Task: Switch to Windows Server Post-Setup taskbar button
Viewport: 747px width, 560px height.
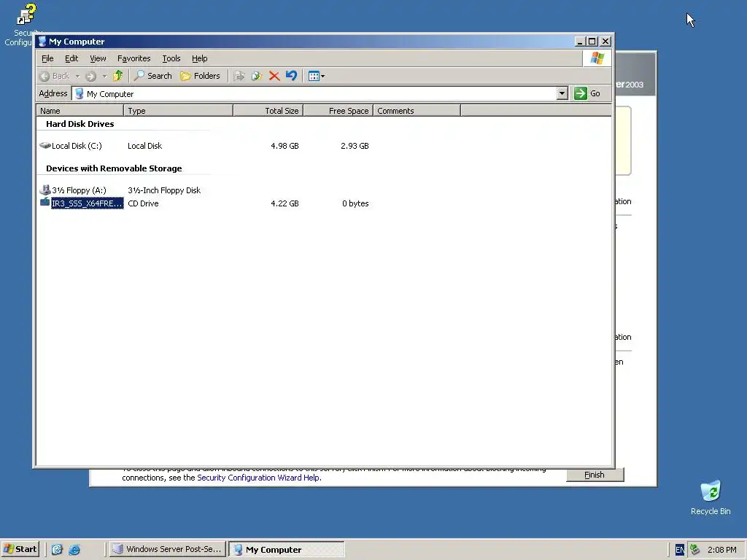Action: pos(167,549)
